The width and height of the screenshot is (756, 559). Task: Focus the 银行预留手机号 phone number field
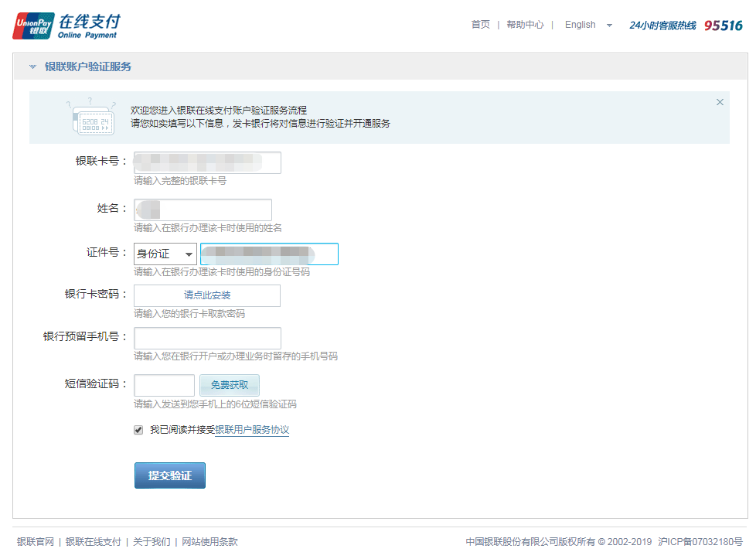pos(207,339)
